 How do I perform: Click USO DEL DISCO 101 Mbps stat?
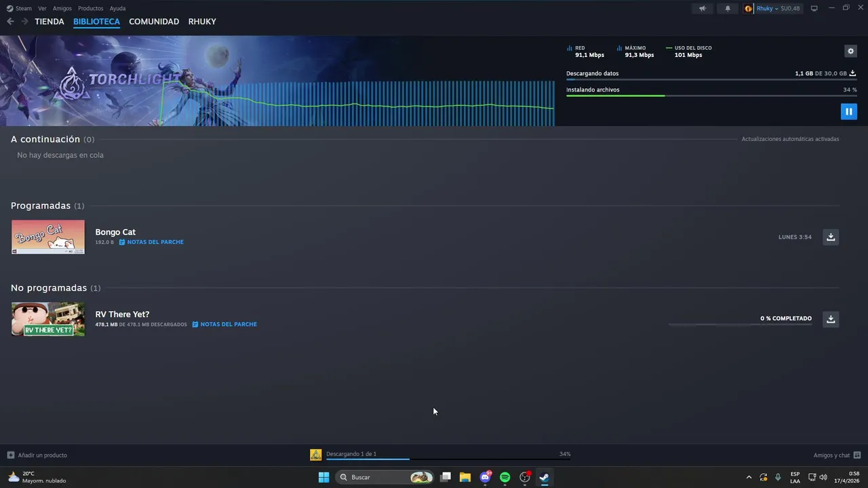click(689, 52)
